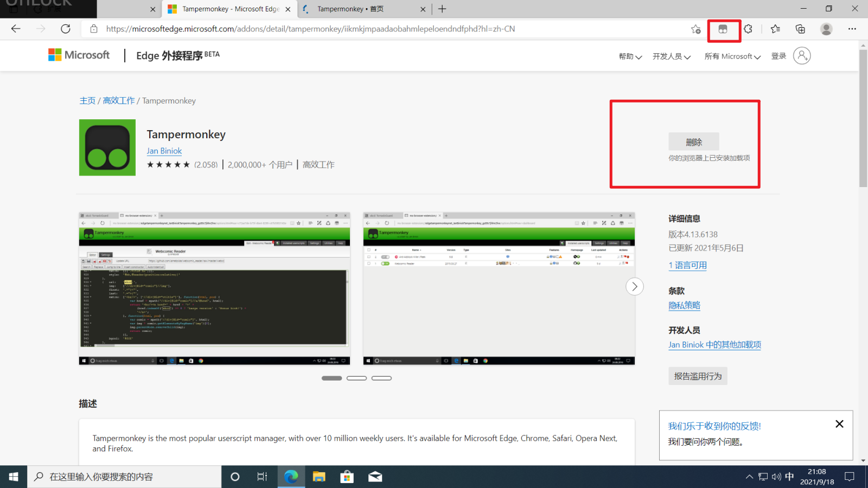The height and width of the screenshot is (488, 868).
Task: Expand the 开发人员 dropdown
Action: pos(671,56)
